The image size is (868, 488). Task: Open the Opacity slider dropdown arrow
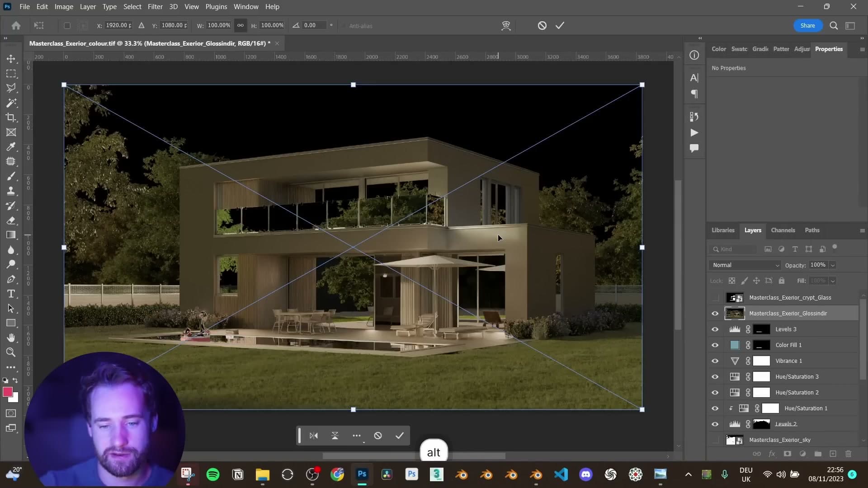click(x=833, y=265)
